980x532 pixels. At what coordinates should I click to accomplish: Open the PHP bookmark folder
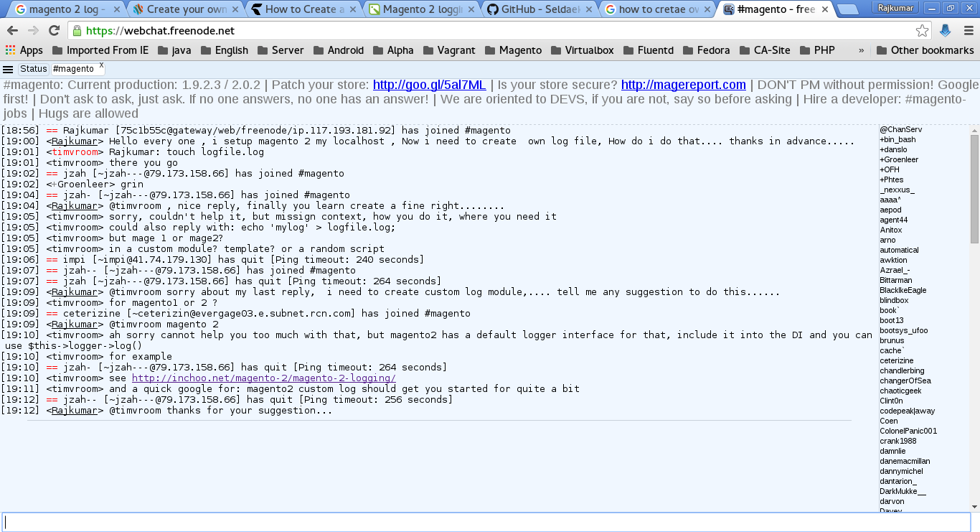tap(816, 50)
